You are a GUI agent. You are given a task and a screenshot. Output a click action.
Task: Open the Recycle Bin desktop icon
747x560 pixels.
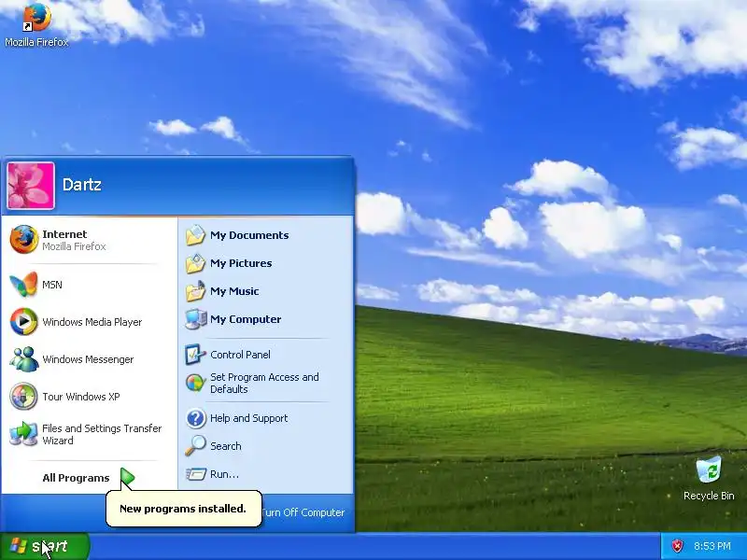pos(709,470)
